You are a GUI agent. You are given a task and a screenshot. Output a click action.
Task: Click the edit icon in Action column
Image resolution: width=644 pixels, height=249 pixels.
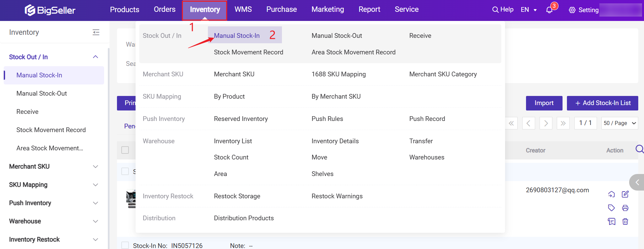coord(625,194)
